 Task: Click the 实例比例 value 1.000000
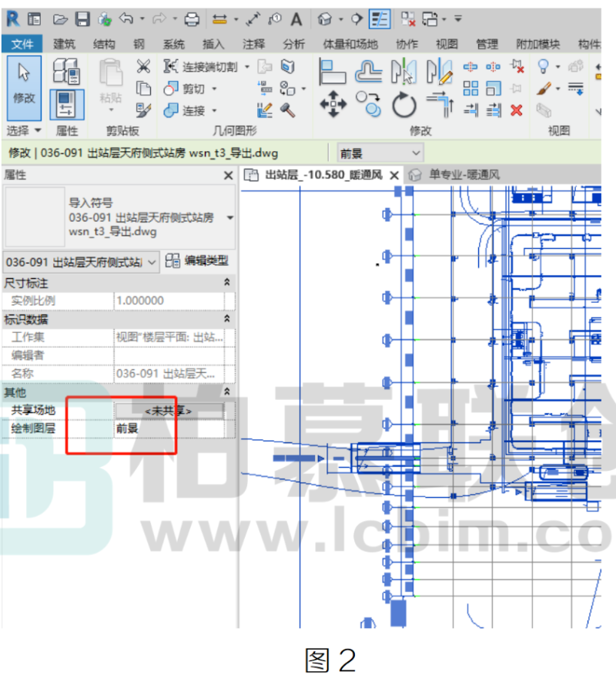click(x=169, y=301)
